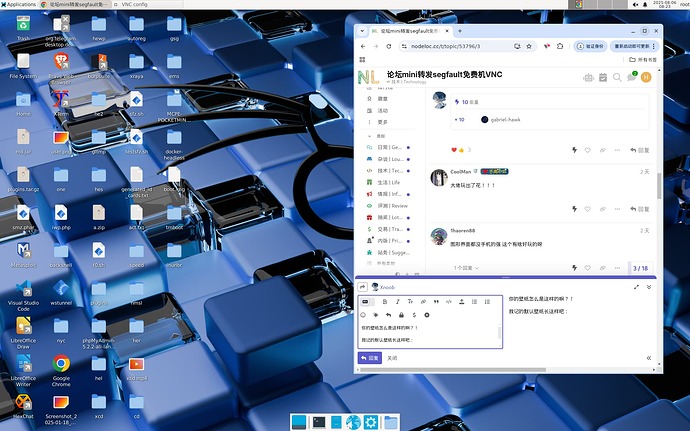This screenshot has height=431, width=690.
Task: Expand the 1 reply under thaoren88's post
Action: coord(466,268)
